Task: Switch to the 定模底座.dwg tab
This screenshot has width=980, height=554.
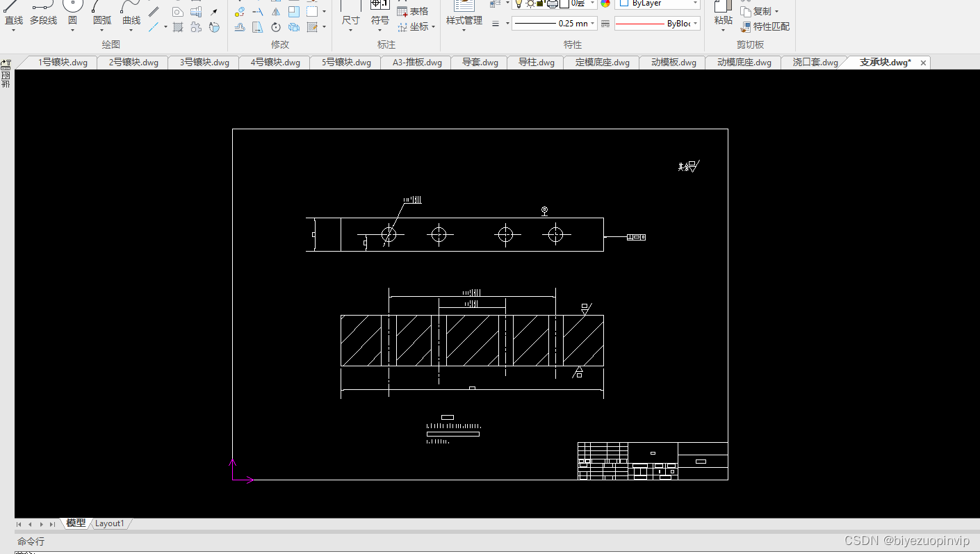Action: [603, 63]
